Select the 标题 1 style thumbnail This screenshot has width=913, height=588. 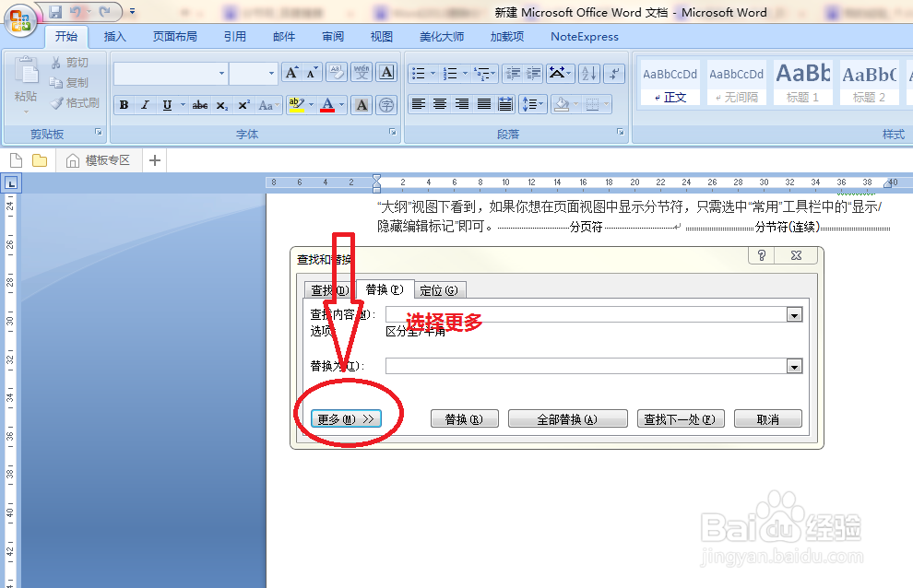click(803, 82)
